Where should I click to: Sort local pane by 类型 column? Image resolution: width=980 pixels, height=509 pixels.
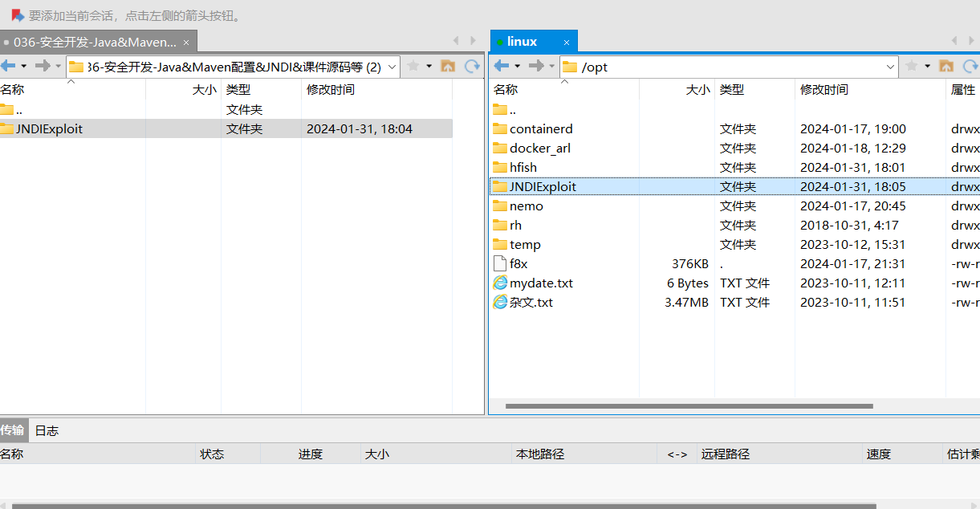click(x=261, y=89)
